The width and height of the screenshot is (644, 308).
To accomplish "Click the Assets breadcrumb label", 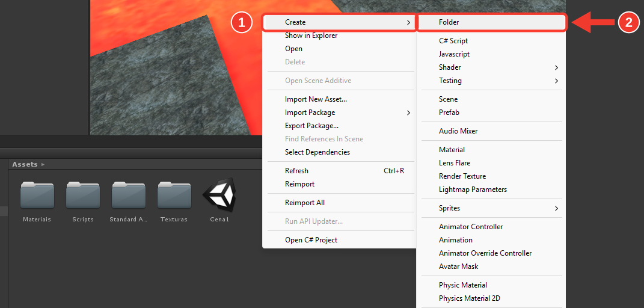I will (25, 164).
